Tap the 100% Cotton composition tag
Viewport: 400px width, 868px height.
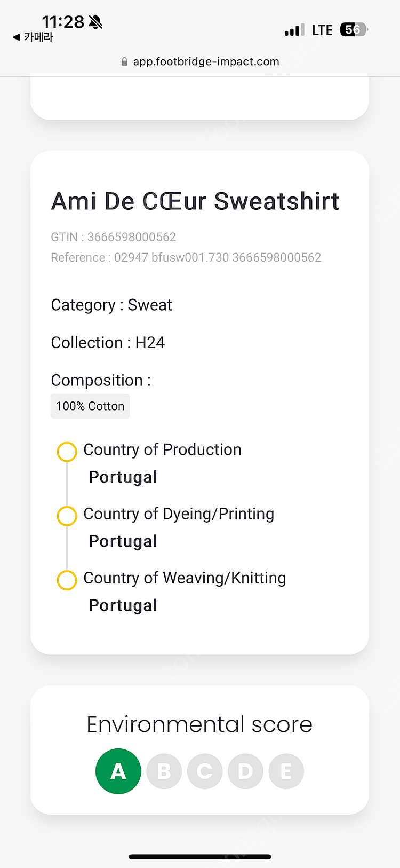tap(90, 406)
